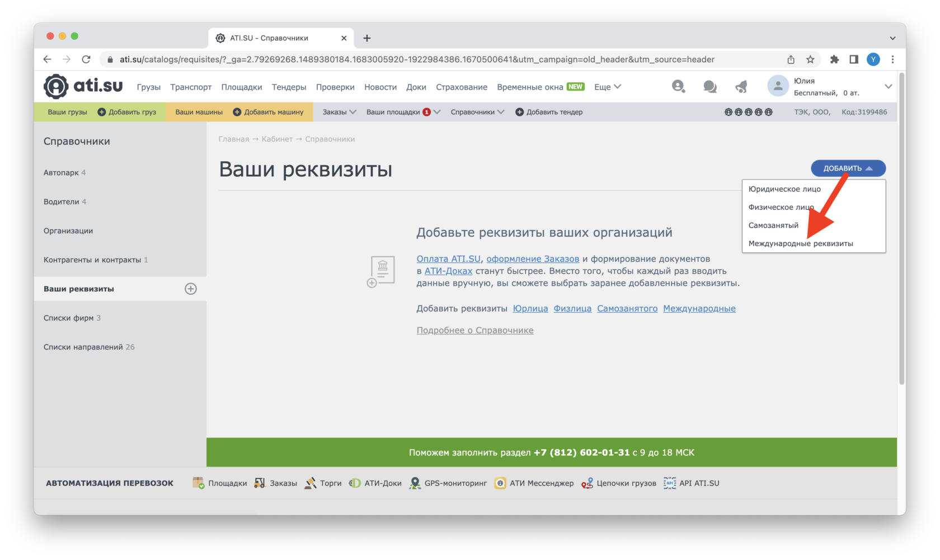Collapse the ДОБАВИТЬ dropdown button

848,168
